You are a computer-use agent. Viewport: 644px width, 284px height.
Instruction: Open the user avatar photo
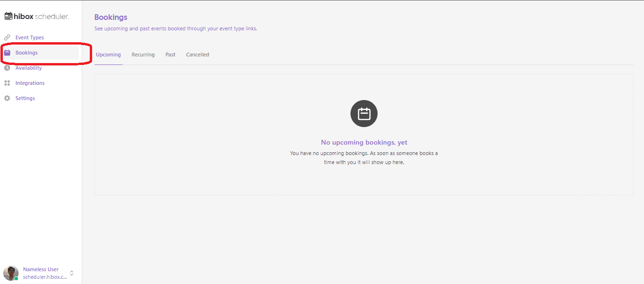(x=10, y=273)
